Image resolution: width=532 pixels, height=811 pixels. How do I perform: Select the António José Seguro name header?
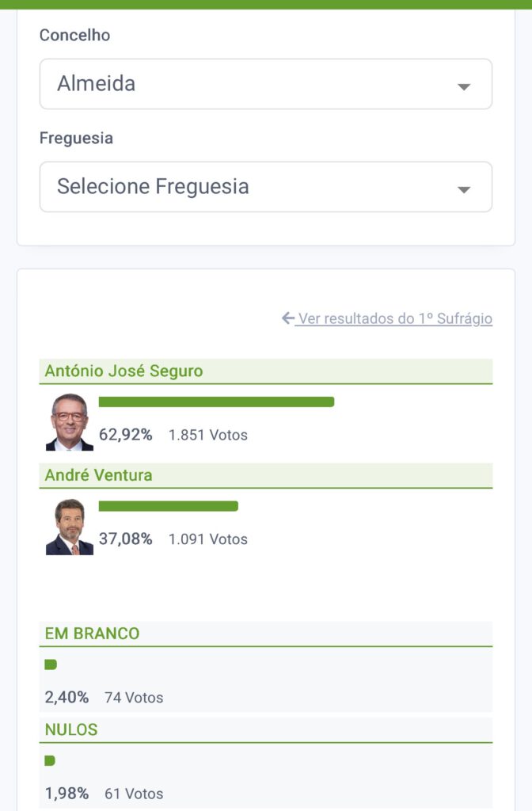pyautogui.click(x=124, y=371)
